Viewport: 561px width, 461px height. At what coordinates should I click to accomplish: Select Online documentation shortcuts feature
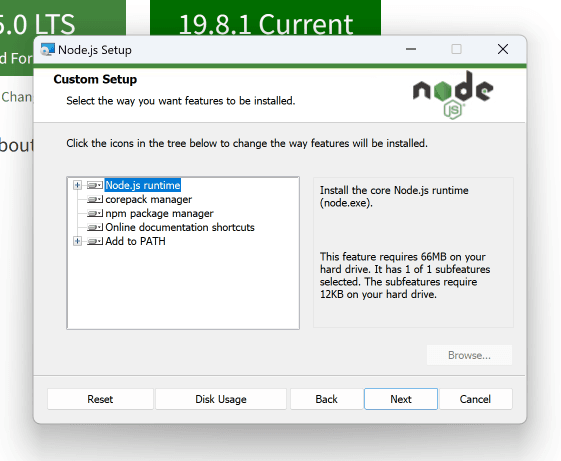[180, 227]
